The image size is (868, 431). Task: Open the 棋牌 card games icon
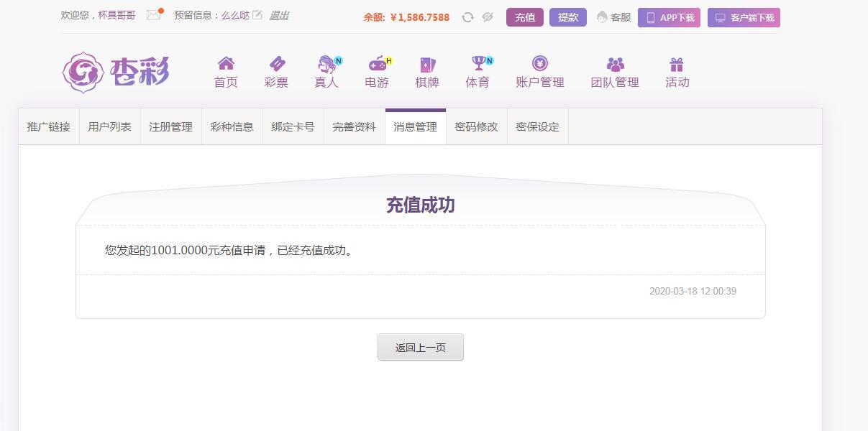[x=427, y=64]
